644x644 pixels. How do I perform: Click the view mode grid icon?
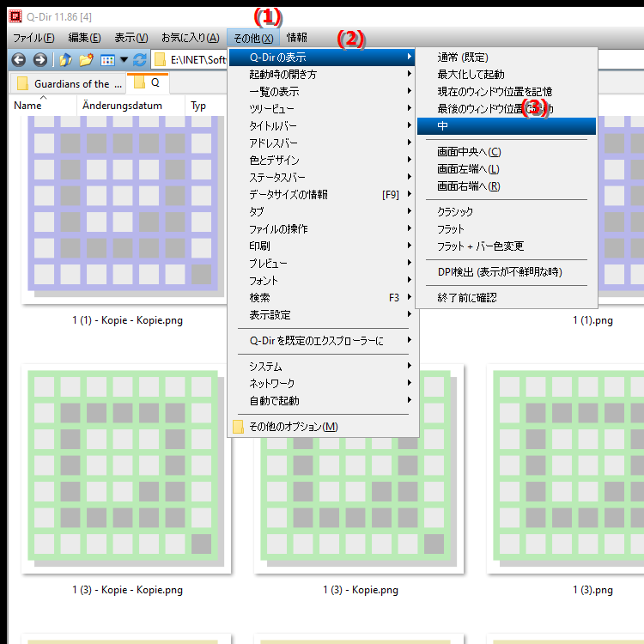click(107, 60)
